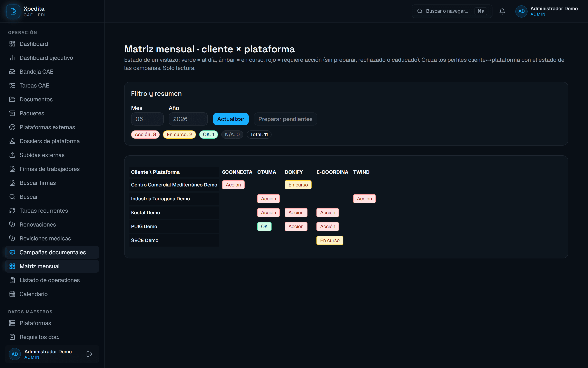
Task: Click SECE Demo E-COORDINA En curso cell
Action: click(x=330, y=240)
